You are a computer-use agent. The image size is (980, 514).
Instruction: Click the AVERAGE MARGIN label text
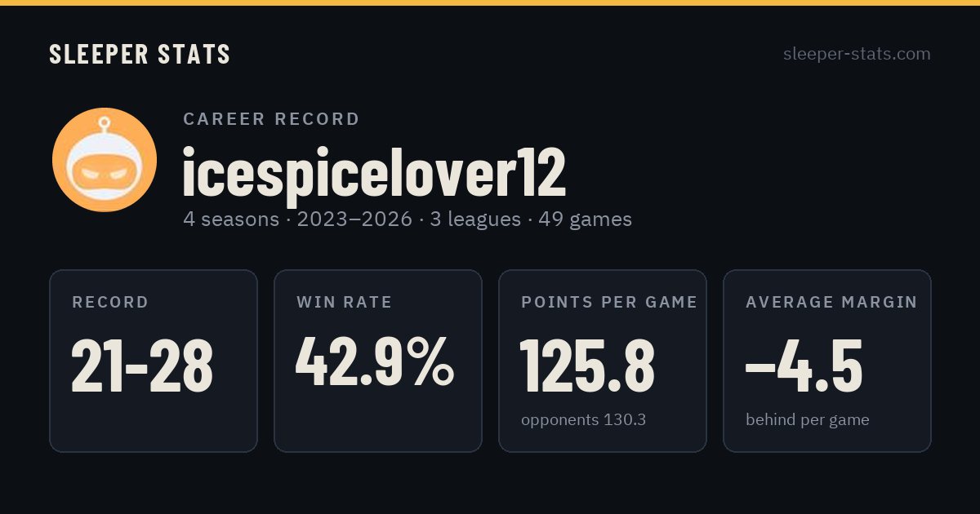click(x=831, y=303)
